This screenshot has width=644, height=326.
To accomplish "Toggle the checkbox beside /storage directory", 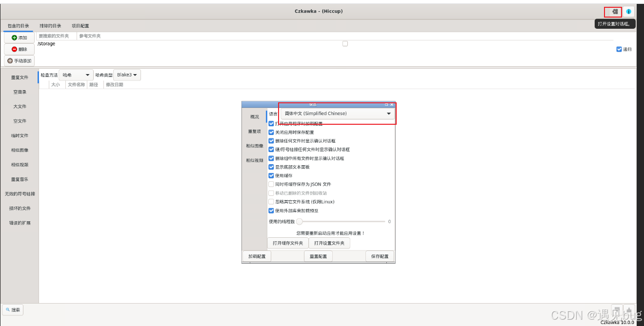I will [x=345, y=43].
